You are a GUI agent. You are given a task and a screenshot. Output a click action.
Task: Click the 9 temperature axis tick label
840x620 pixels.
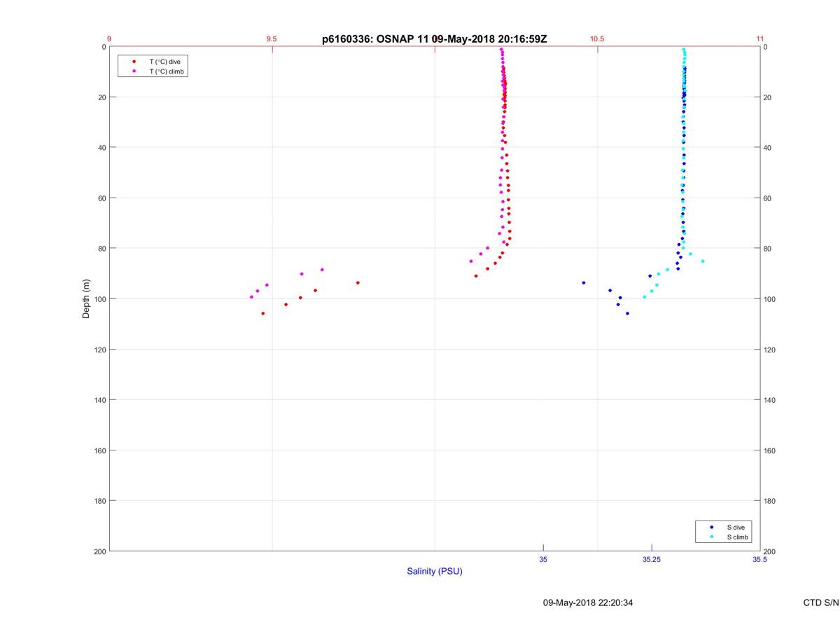click(x=109, y=39)
